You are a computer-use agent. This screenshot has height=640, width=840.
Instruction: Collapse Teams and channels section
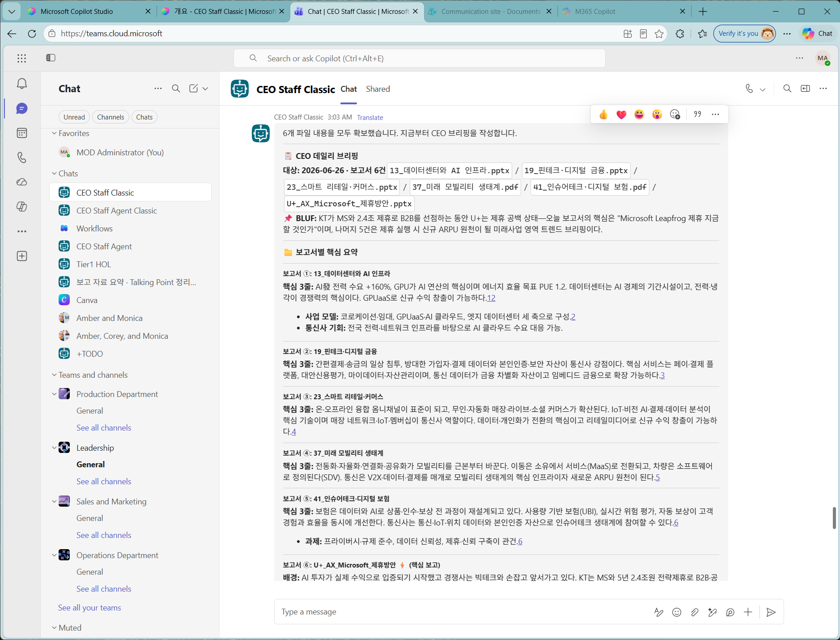[54, 375]
